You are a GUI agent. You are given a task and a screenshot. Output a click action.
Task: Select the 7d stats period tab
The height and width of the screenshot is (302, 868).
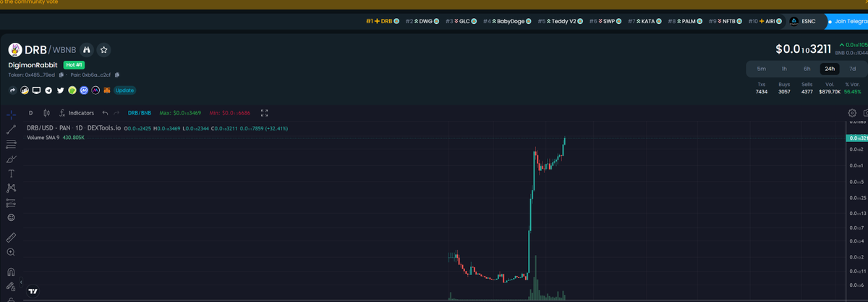(852, 69)
